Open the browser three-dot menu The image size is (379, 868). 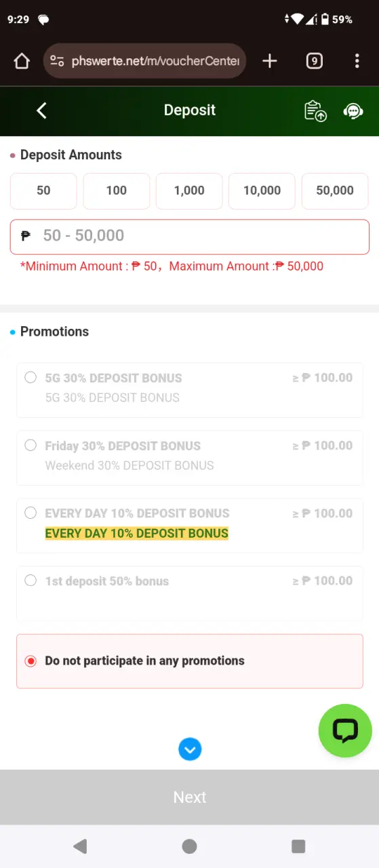[357, 61]
